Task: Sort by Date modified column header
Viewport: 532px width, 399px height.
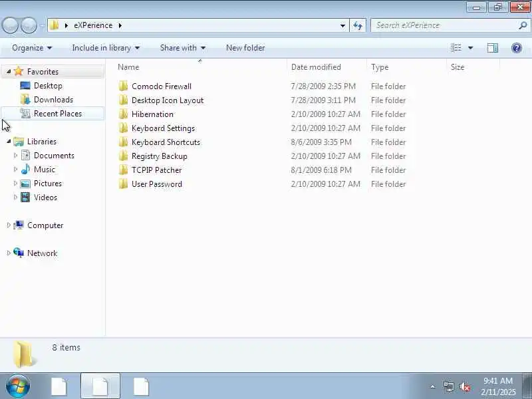Action: tap(316, 67)
